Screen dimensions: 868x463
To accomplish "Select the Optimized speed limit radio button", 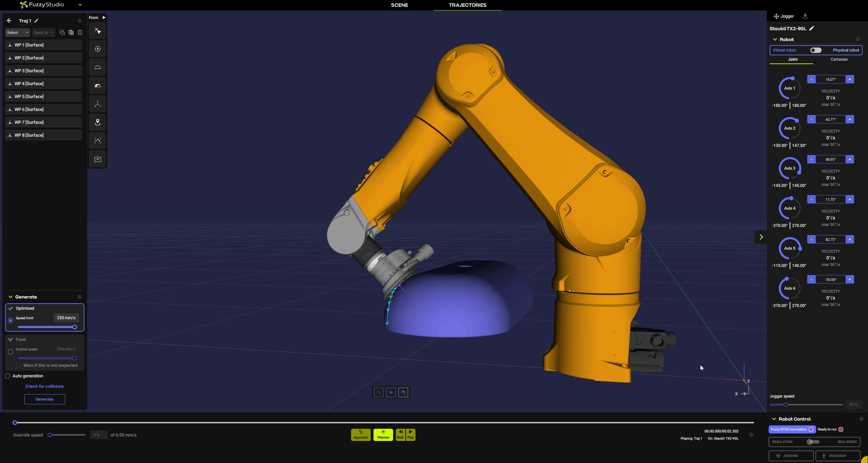I will 11,321.
